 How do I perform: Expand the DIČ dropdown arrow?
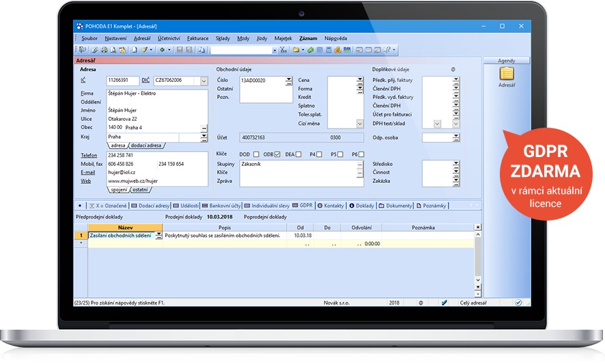click(203, 81)
